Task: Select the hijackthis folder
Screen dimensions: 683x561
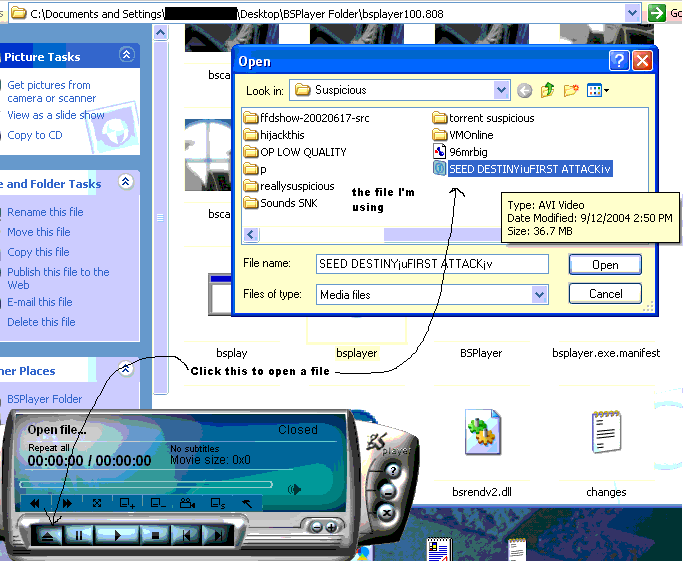Action: click(x=274, y=135)
